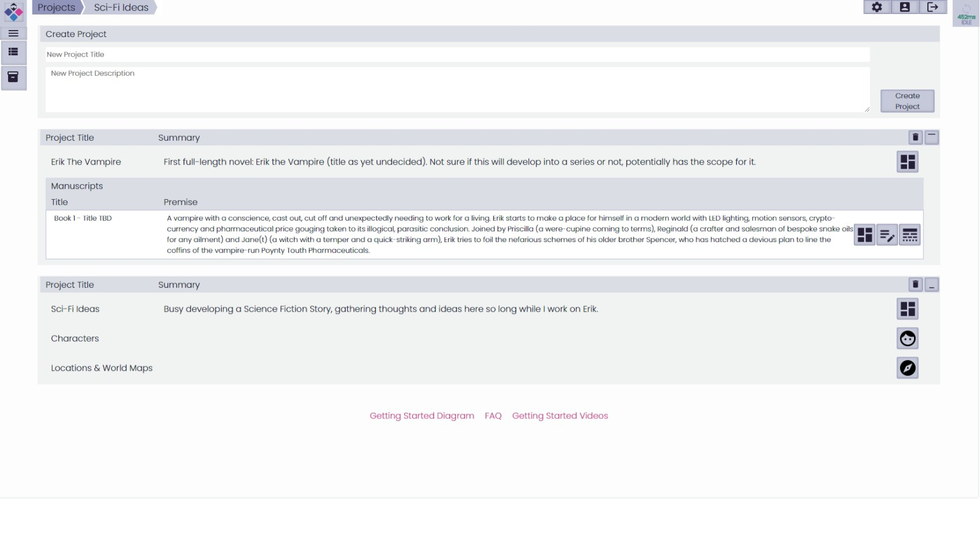Click the Create Project button
This screenshot has height=536, width=980.
[907, 101]
